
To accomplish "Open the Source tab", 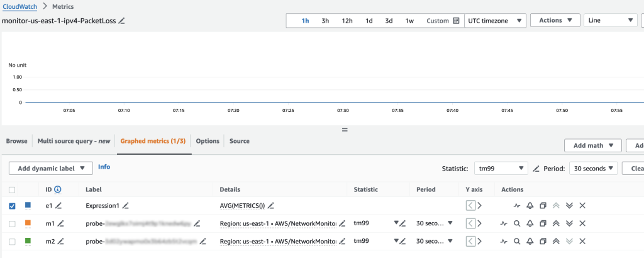I will tap(240, 141).
